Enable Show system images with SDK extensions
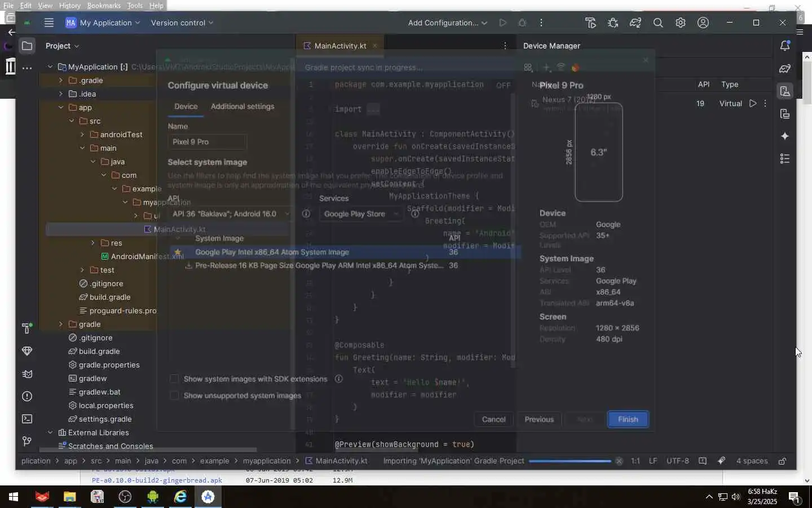The height and width of the screenshot is (508, 812). (174, 379)
